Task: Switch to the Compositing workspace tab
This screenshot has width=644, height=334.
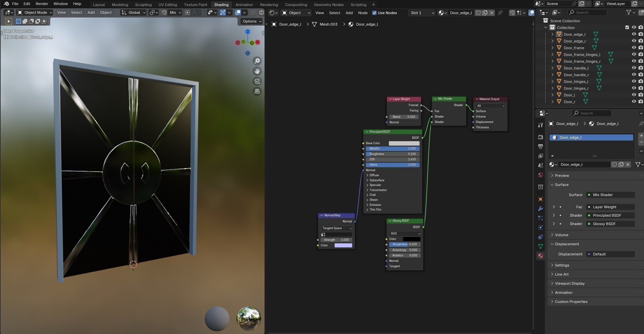Action: (x=296, y=5)
